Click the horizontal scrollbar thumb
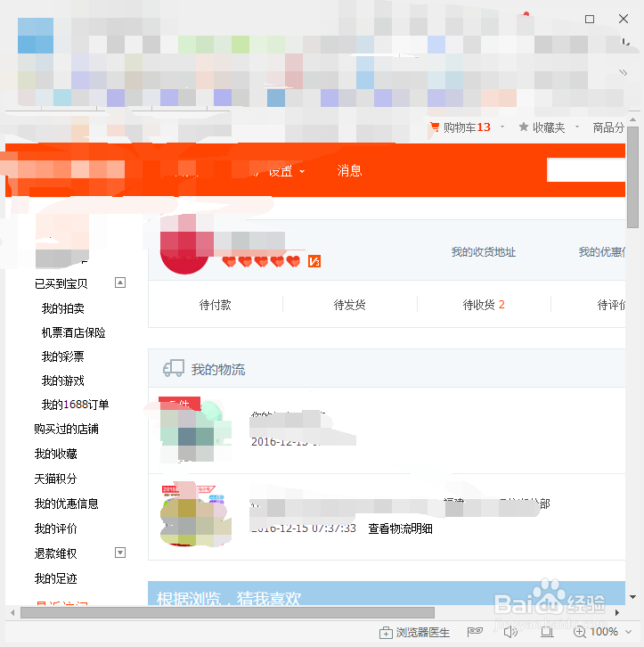Image resolution: width=644 pixels, height=647 pixels. [x=228, y=613]
